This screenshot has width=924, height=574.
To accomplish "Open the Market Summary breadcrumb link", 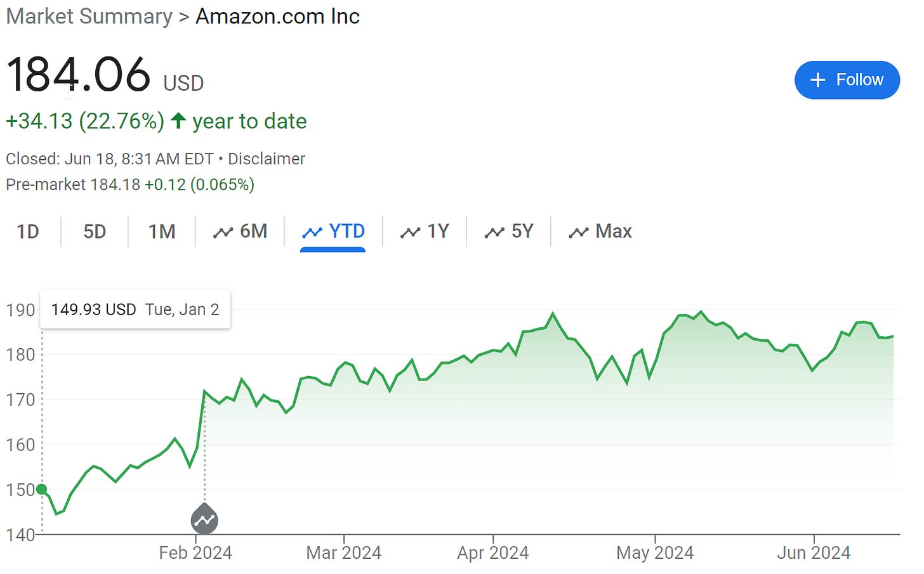I will pos(89,16).
